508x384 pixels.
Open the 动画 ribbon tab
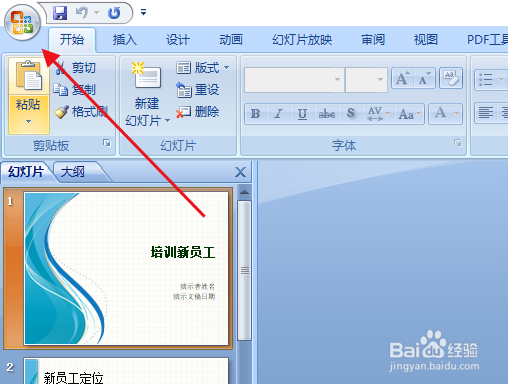point(231,40)
